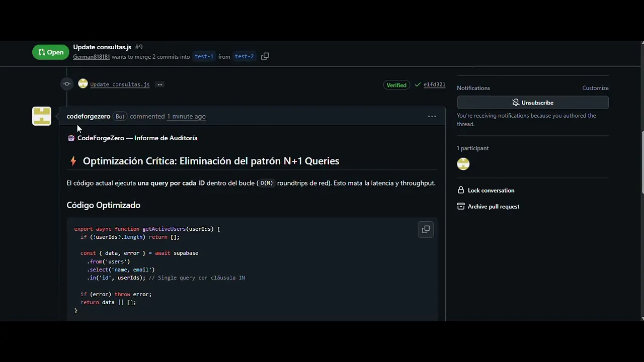Open comment options three-dot menu
This screenshot has height=362, width=644.
click(x=432, y=116)
